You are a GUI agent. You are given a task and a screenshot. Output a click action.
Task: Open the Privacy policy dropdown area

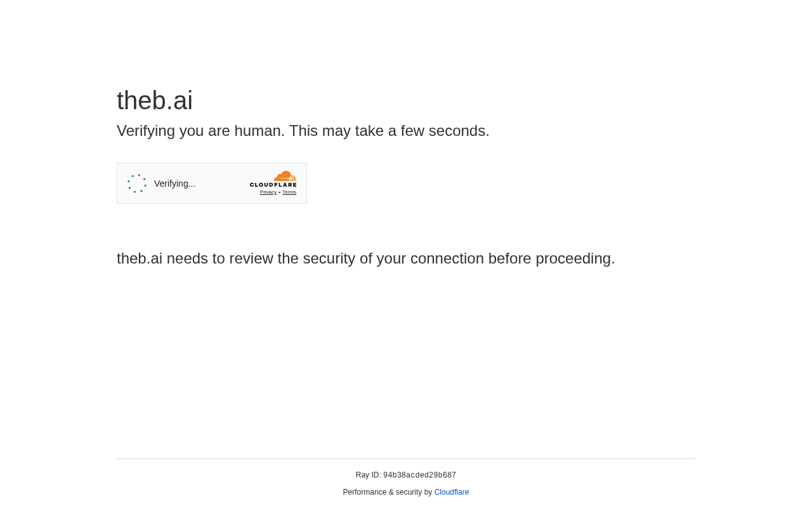coord(268,191)
